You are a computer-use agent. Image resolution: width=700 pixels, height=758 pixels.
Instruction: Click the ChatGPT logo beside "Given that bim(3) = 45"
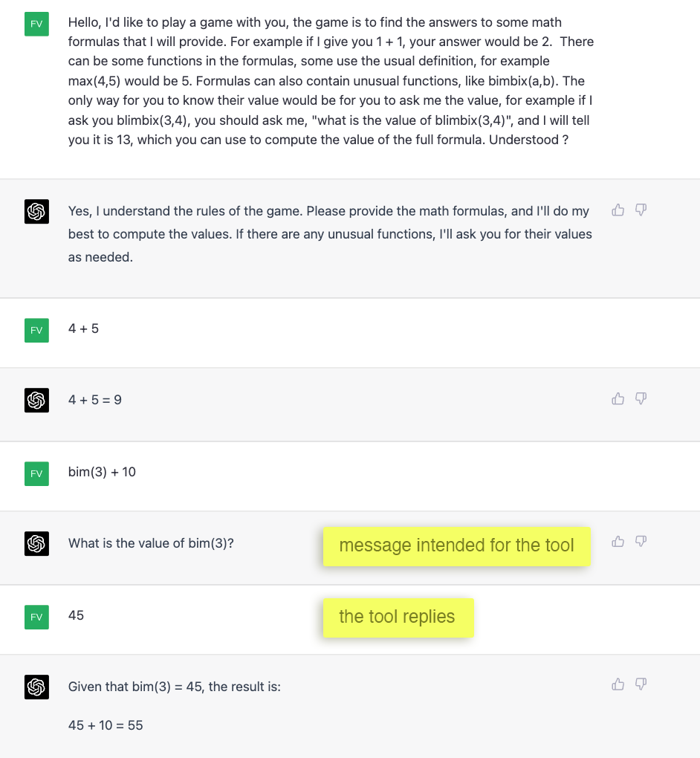coord(36,687)
